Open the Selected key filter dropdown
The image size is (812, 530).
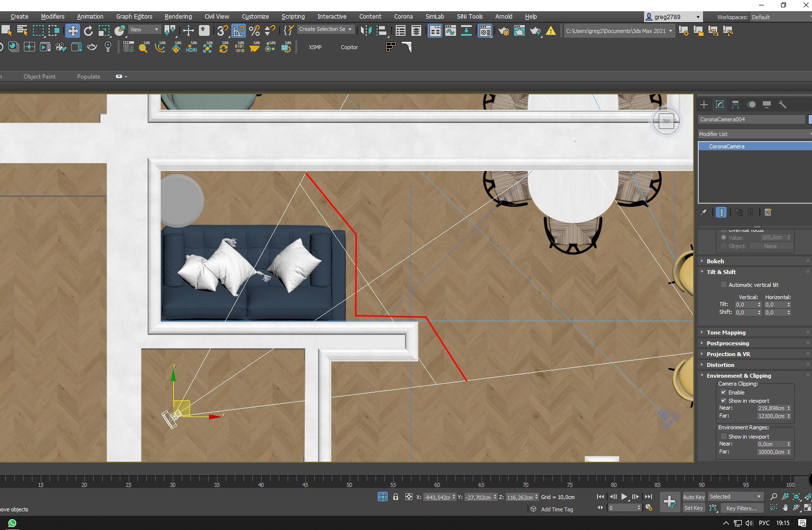click(735, 497)
